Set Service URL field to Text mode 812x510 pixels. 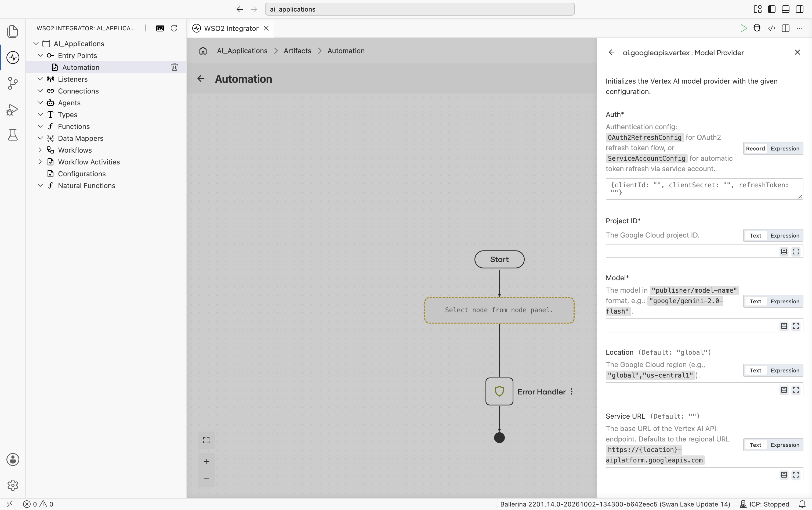[755, 444]
